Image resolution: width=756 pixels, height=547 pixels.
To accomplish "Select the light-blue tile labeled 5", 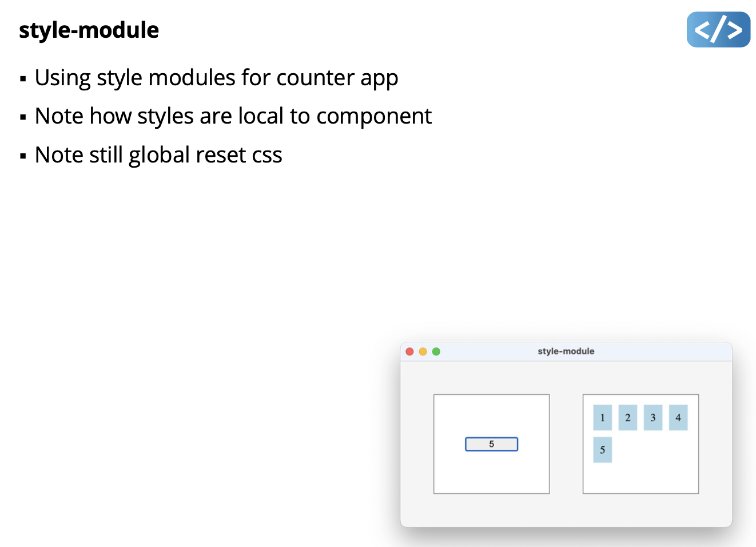I will tap(602, 450).
